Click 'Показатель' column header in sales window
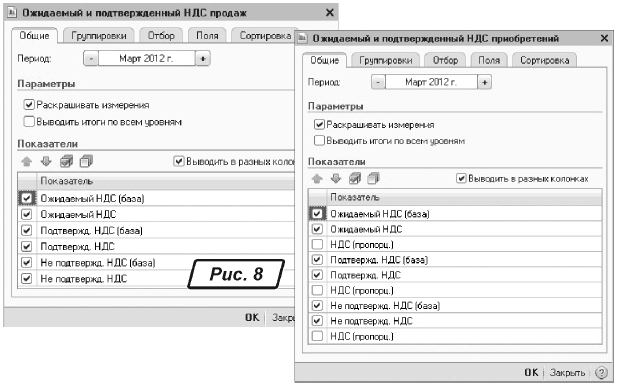617x386 pixels. click(165, 181)
